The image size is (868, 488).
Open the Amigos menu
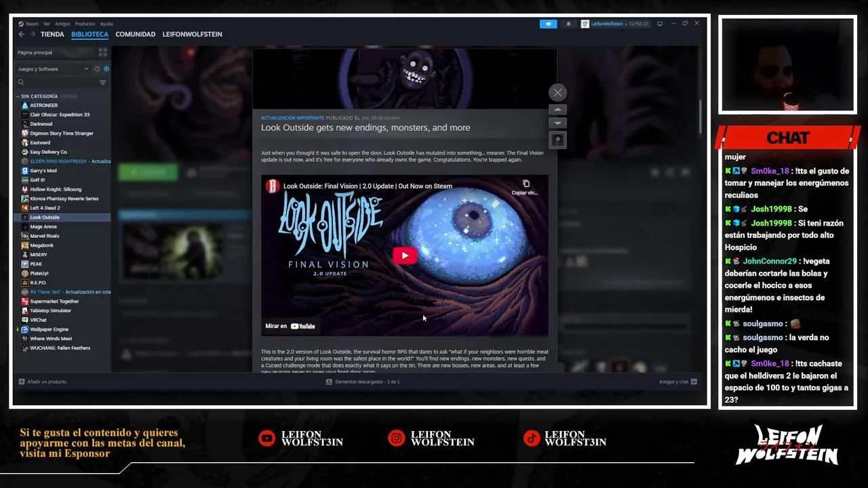click(62, 24)
